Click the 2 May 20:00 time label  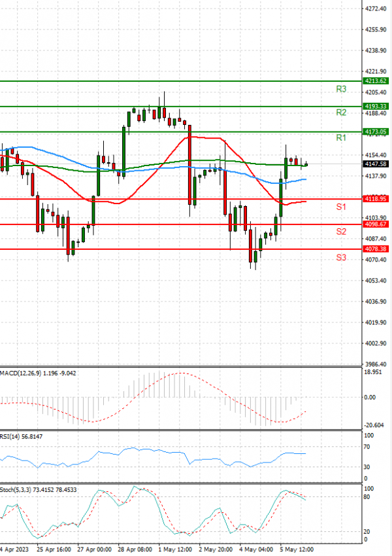[x=216, y=549]
